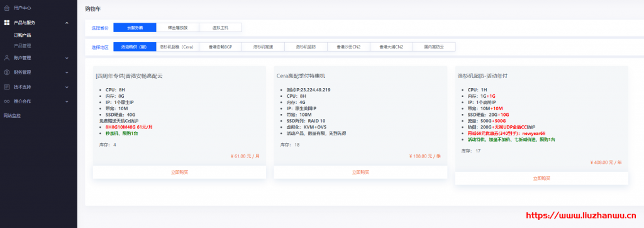Click card title [四周年专供]香港安畅高配云
This screenshot has height=228, width=644.
click(x=130, y=76)
